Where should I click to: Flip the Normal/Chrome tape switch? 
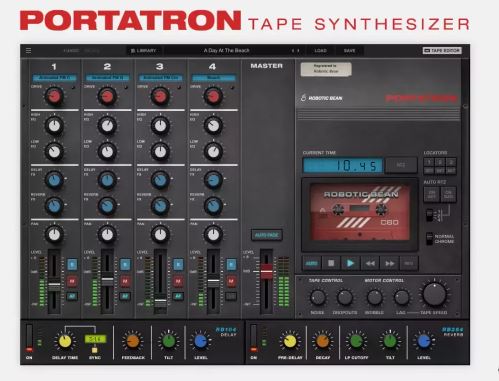click(x=430, y=239)
